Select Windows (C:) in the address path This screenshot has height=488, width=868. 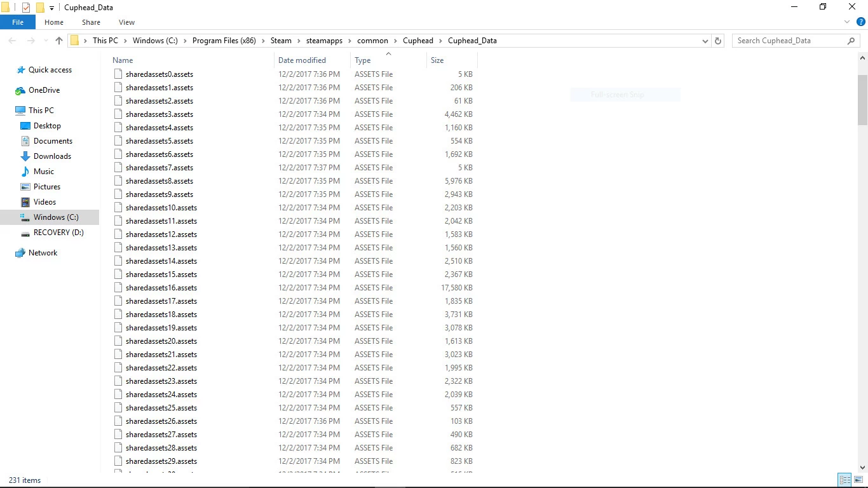[155, 41]
